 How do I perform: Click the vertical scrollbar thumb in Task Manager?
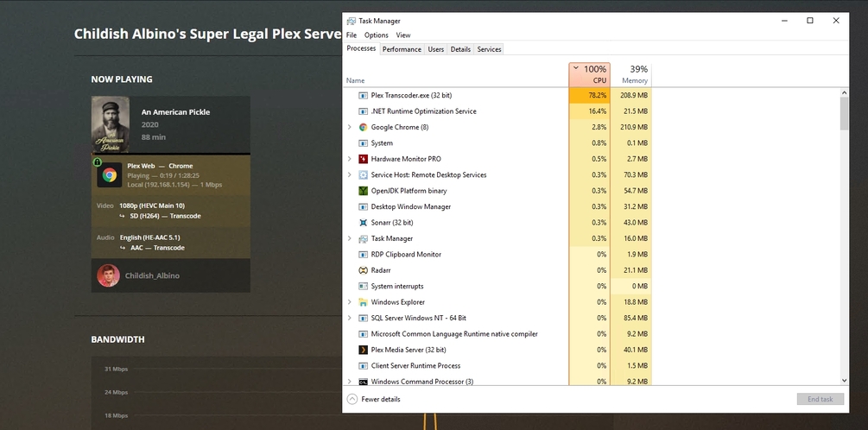click(844, 113)
